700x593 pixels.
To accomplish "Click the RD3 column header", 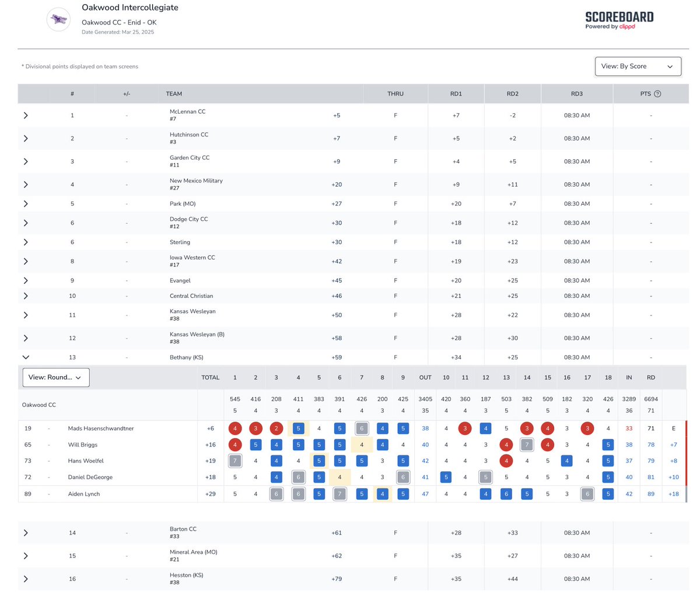I will coord(577,94).
